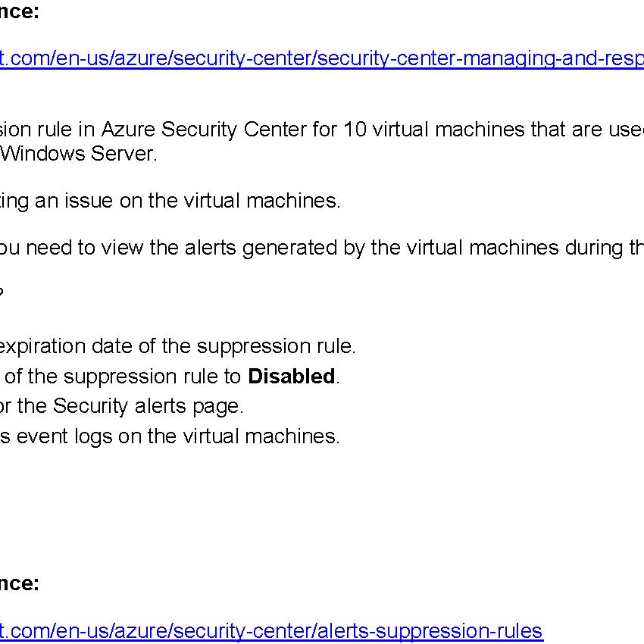Screen dimensions: 644x644
Task: Choose the answer about the Security alerts page
Action: click(x=121, y=406)
